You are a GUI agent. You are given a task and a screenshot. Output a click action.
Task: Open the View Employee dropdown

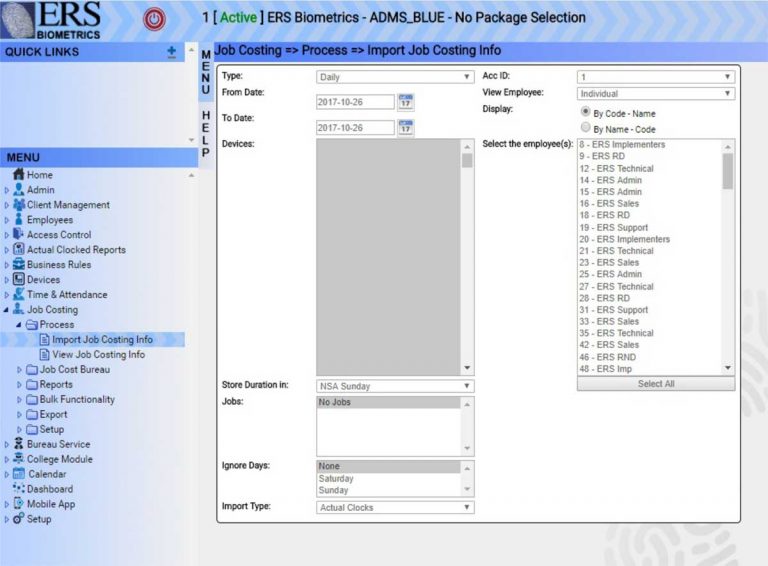pos(656,94)
